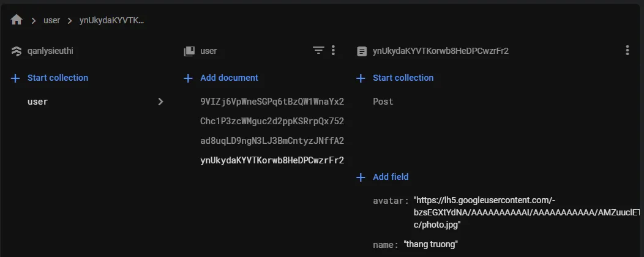
Task: Click the name field value "thang truong"
Action: (x=431, y=245)
